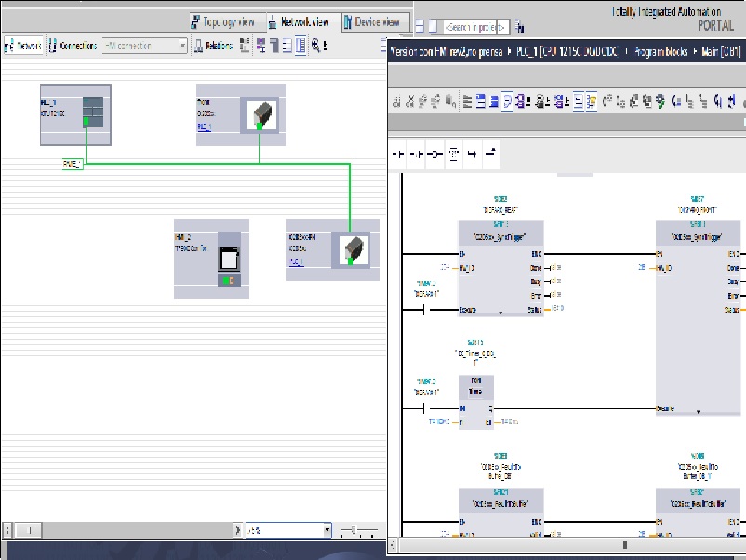Click the Network button in toolbar
746x560 pixels.
click(23, 45)
